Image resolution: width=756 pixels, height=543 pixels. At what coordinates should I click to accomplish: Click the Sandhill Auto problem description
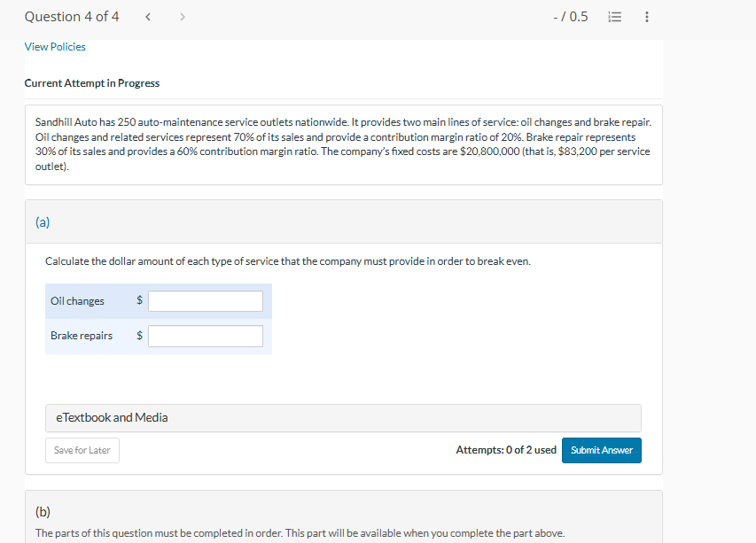342,144
